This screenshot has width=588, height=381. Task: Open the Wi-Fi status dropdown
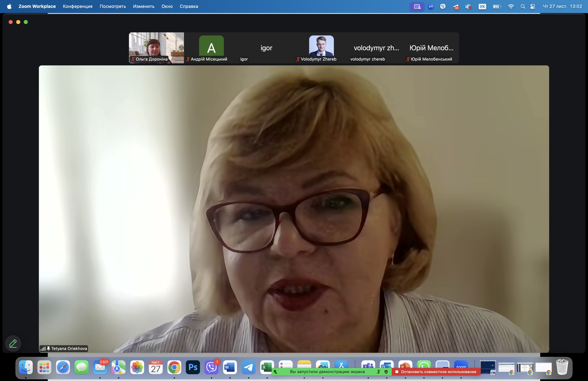point(511,6)
